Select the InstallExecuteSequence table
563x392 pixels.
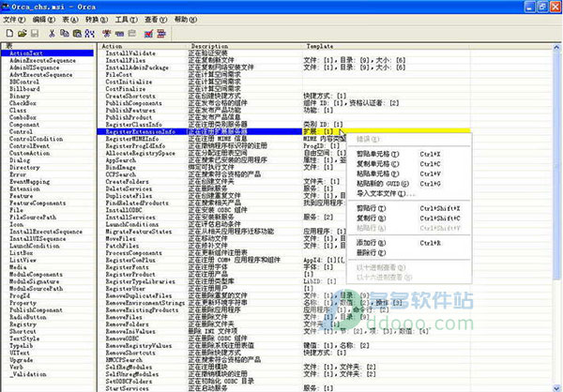click(46, 232)
